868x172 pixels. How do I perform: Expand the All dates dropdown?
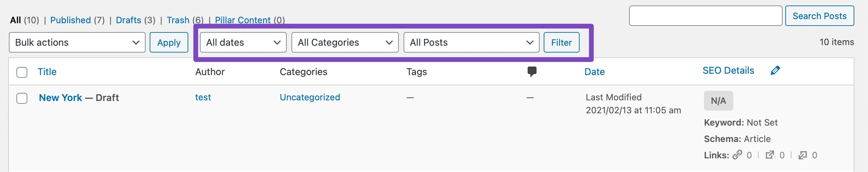coord(243,42)
